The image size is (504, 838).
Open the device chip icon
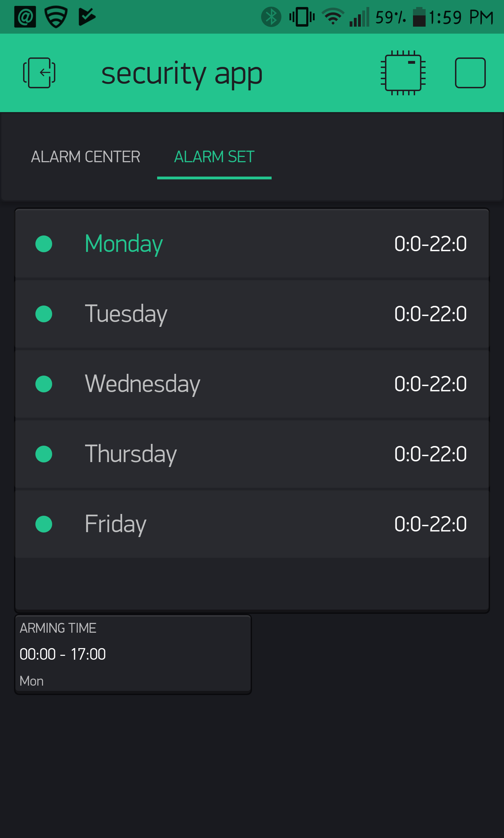403,73
